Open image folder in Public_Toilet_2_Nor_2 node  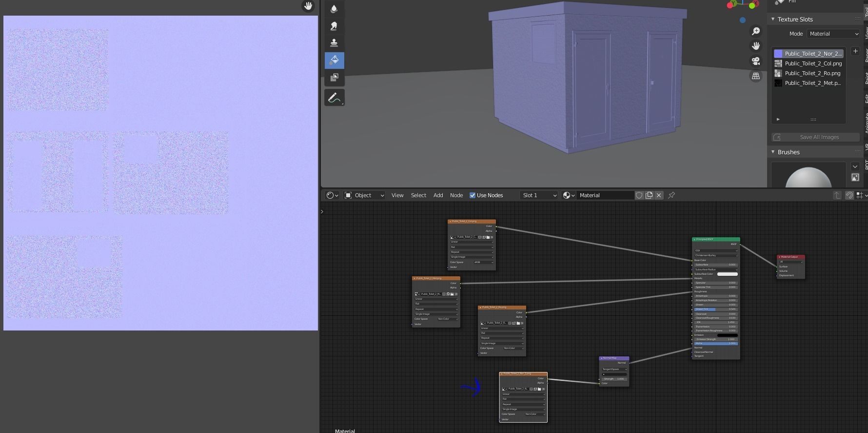click(539, 389)
